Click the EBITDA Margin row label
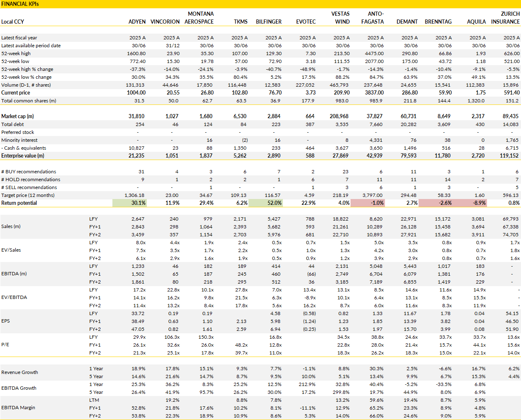The height and width of the screenshot is (420, 521). (18, 408)
